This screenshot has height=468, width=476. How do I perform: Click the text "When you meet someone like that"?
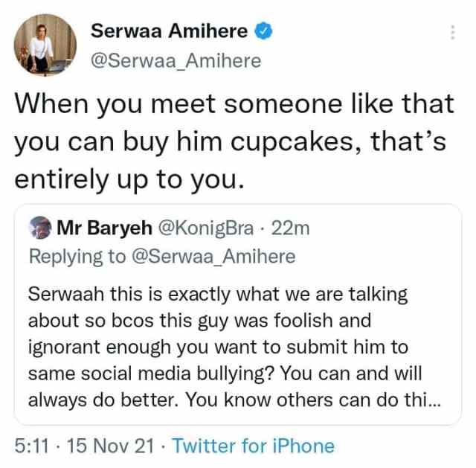tap(234, 104)
